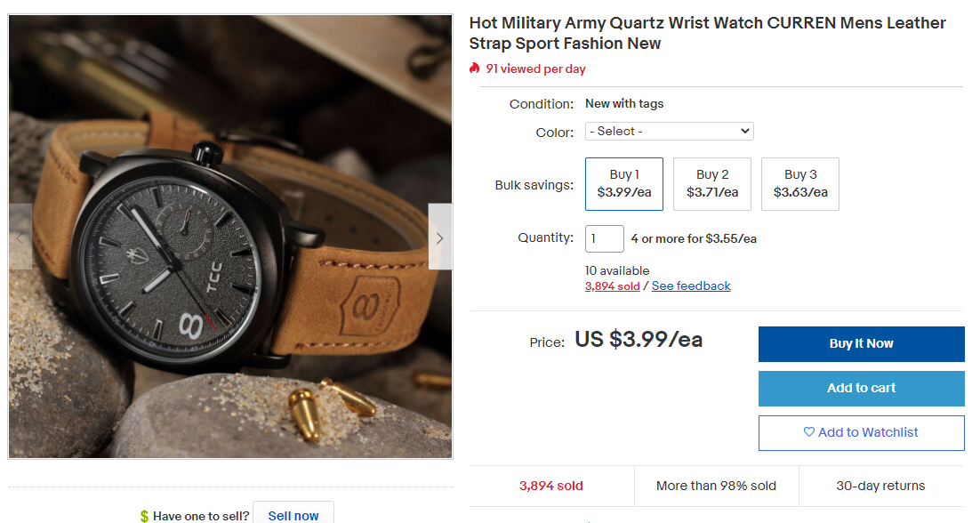Click the main watch product photo
The width and height of the screenshot is (980, 523).
coord(230,237)
